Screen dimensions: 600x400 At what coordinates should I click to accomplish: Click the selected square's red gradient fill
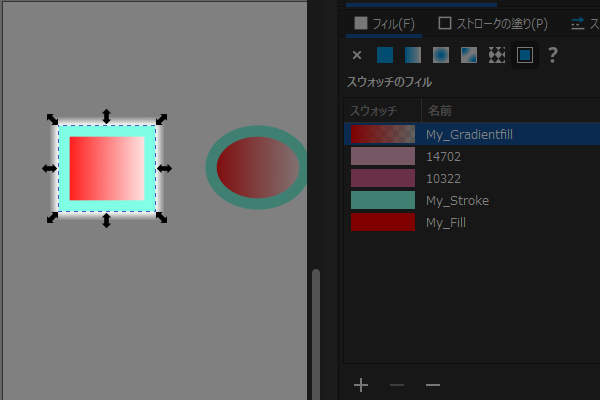(x=107, y=168)
